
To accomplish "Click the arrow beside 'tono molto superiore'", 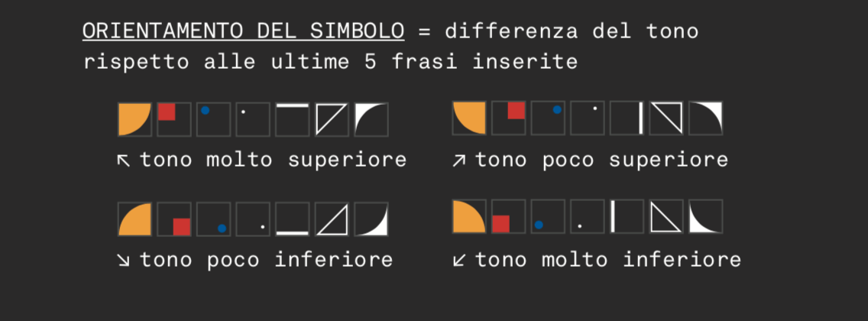I will (x=122, y=160).
